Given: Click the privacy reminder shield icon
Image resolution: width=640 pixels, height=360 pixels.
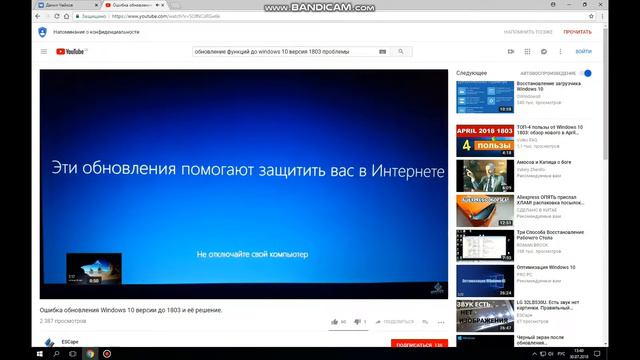Looking at the screenshot, I should coord(42,32).
